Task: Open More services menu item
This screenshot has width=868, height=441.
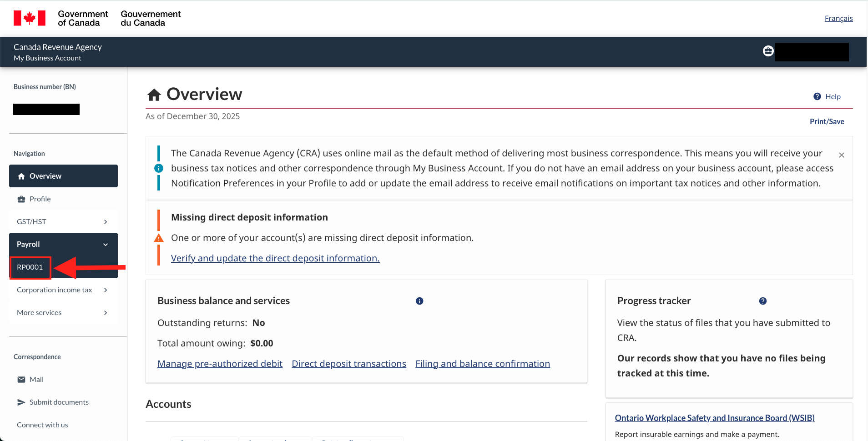Action: click(63, 312)
